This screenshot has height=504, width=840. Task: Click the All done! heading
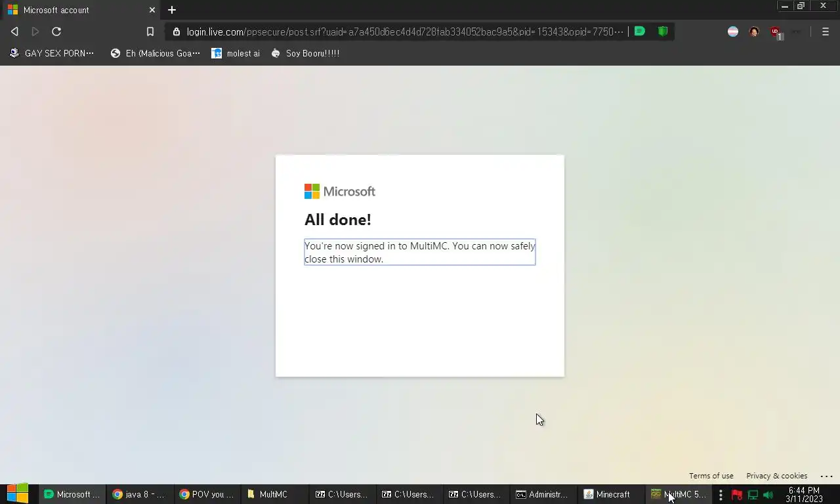(x=338, y=220)
